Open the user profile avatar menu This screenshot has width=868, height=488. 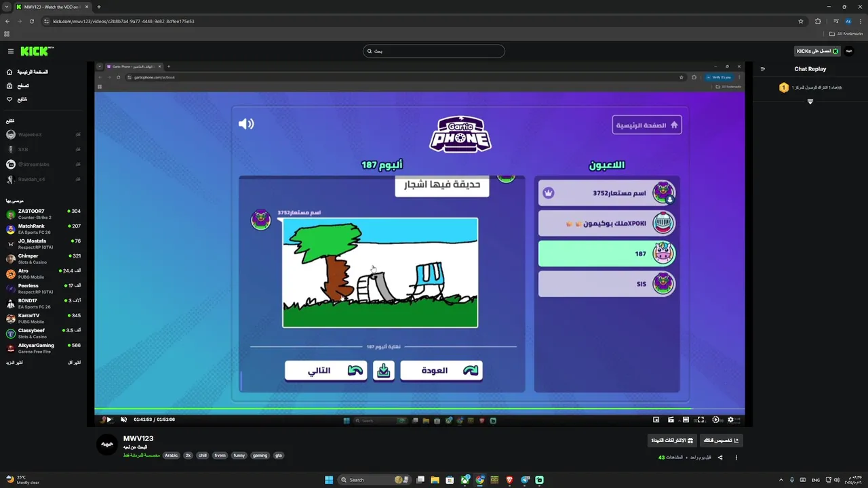849,51
